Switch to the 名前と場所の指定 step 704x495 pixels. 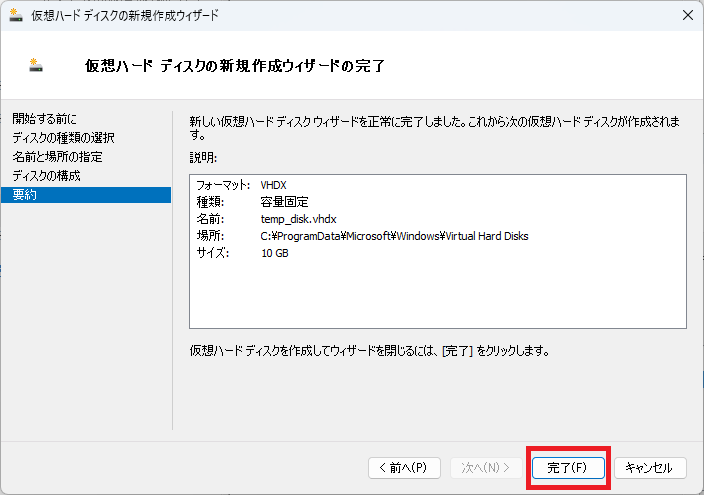tap(57, 156)
